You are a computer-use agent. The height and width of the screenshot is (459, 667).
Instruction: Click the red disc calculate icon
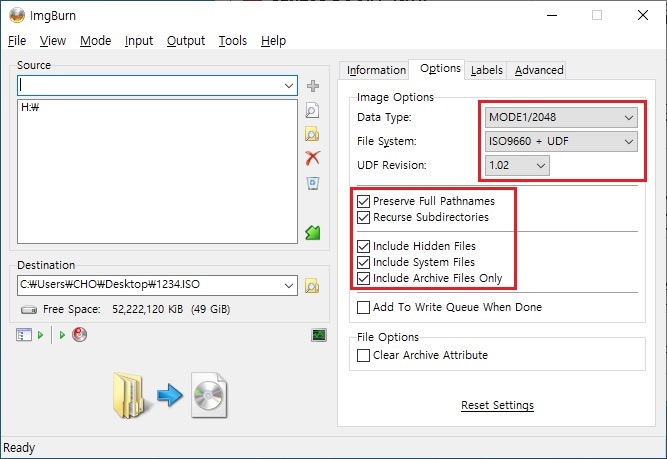pos(80,334)
